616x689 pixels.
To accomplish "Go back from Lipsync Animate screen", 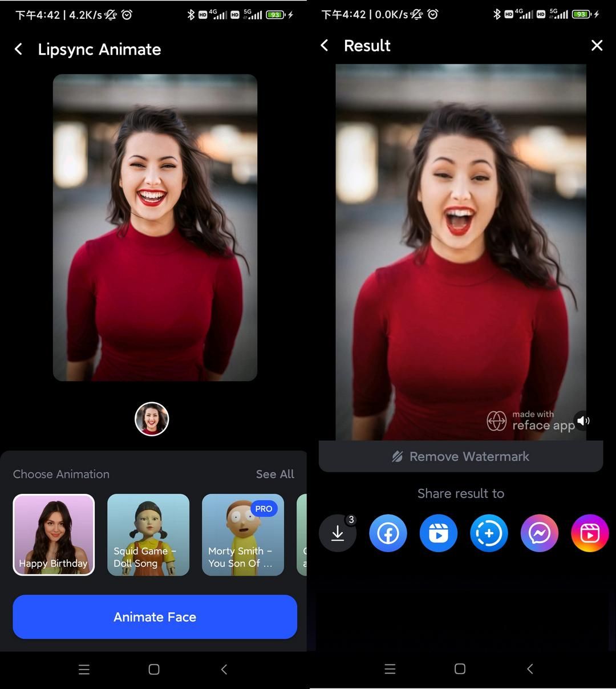I will (18, 50).
